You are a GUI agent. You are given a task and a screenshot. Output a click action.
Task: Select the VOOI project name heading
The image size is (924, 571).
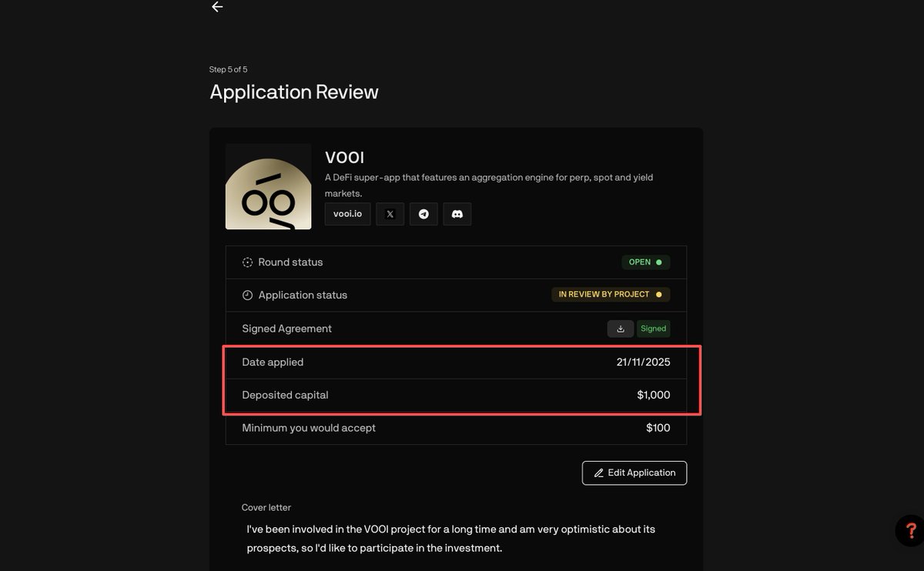(x=345, y=158)
